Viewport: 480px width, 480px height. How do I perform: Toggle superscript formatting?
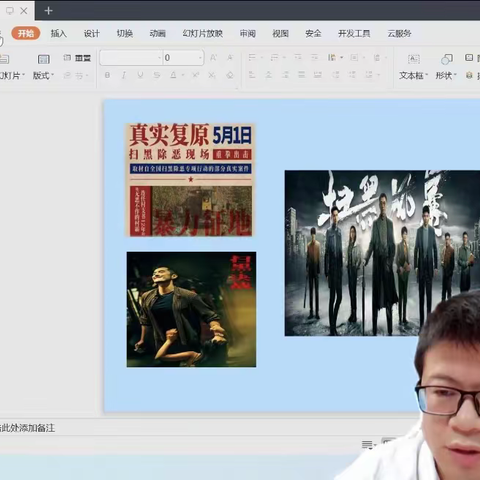tap(195, 75)
